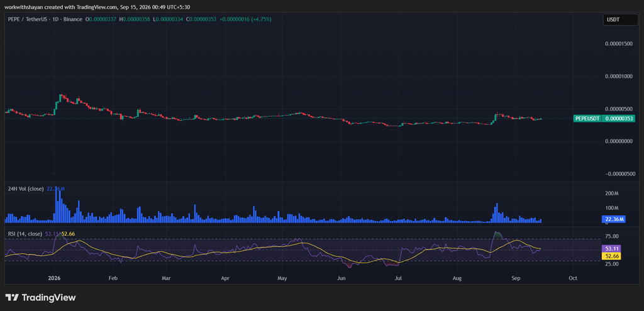Click the header text with the creation date
644x311 pixels.
97,7
